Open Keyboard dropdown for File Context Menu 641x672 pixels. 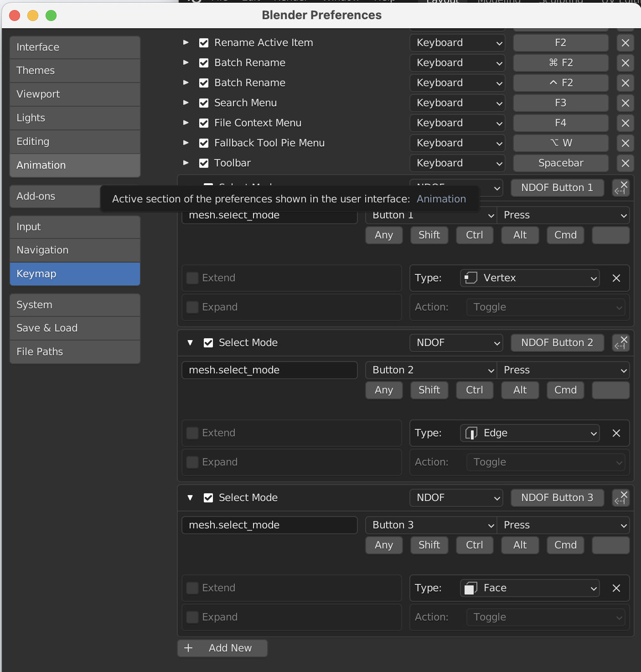(457, 123)
